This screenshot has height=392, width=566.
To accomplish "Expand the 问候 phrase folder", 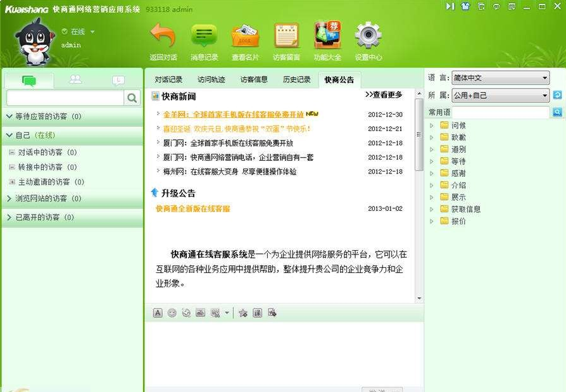I will (431, 125).
